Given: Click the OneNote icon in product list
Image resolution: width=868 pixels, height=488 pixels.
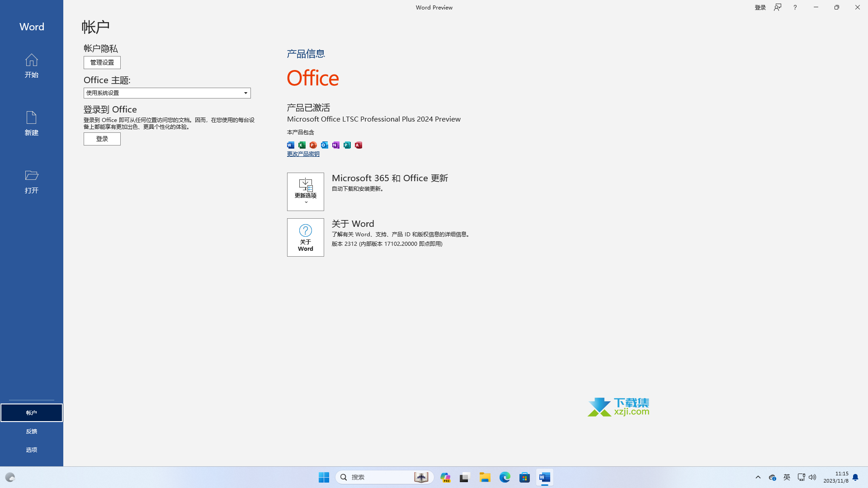Looking at the screenshot, I should point(336,145).
